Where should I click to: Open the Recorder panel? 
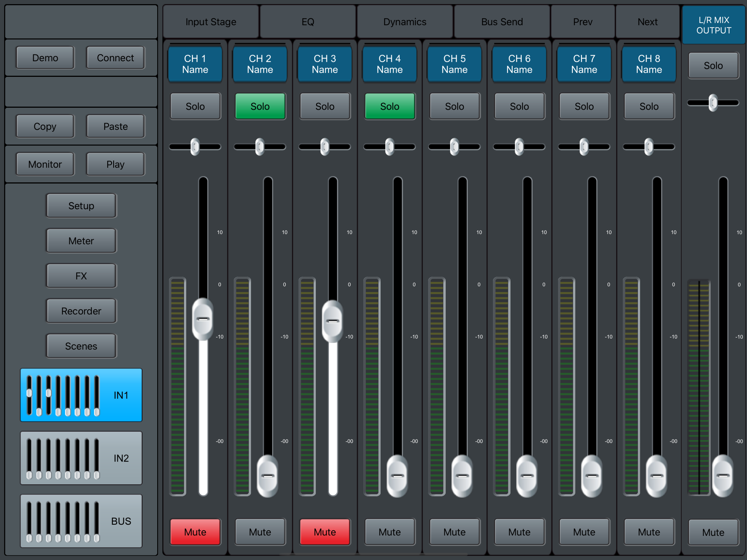coord(81,311)
